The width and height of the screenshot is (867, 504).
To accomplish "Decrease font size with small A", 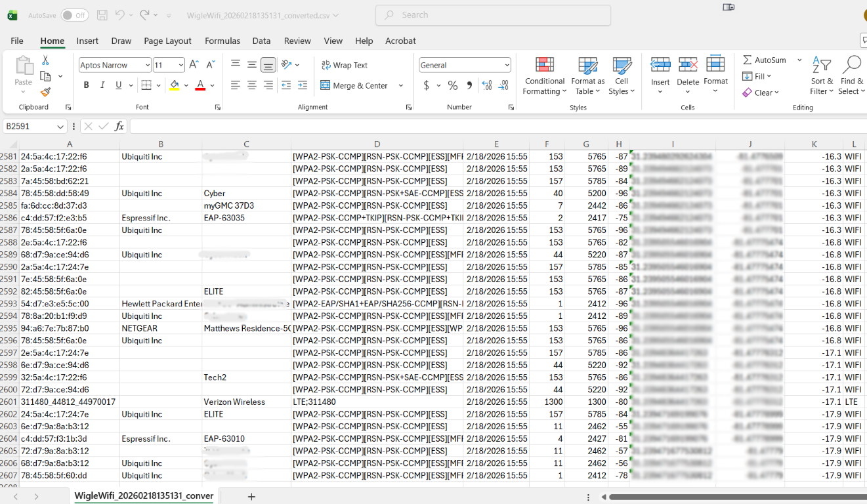I will point(210,65).
